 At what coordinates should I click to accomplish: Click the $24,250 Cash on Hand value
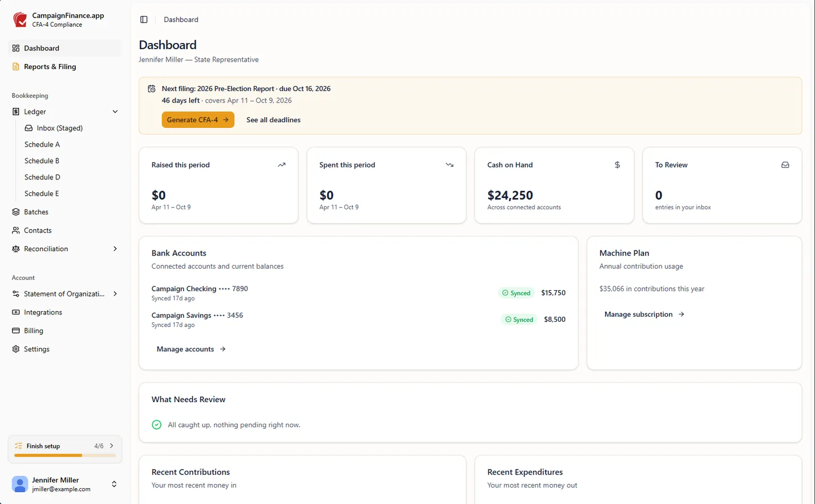point(510,196)
